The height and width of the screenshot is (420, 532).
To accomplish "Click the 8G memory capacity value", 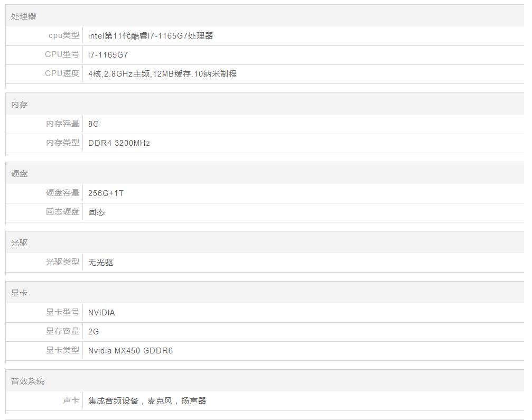I will click(94, 124).
